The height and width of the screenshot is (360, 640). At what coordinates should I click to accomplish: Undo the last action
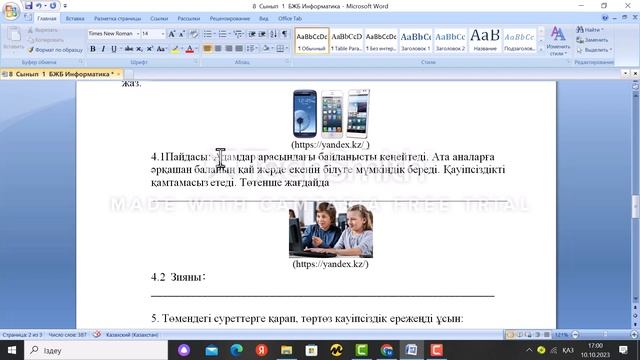pos(39,6)
